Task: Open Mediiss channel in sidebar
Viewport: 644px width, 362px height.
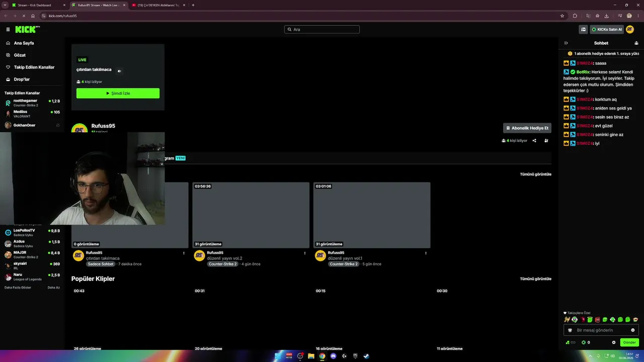Action: 32,114
